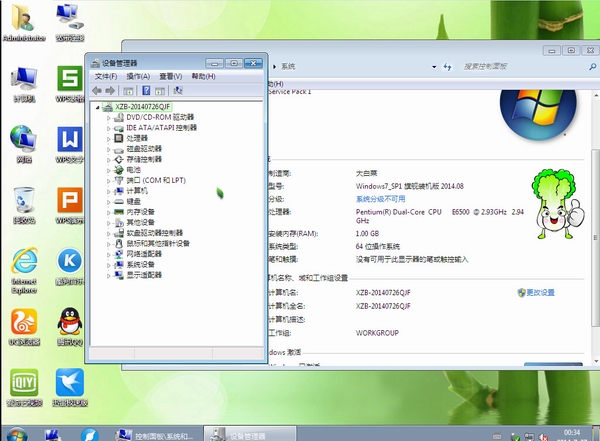Select the iQIYI 爱奇艺 desktop icon

[24, 387]
